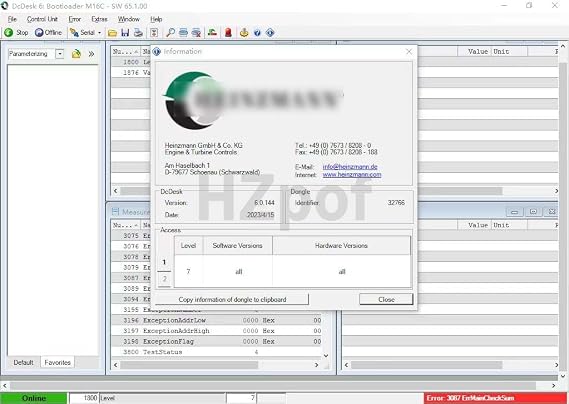Open the www.heinzmann.com link

(x=352, y=175)
